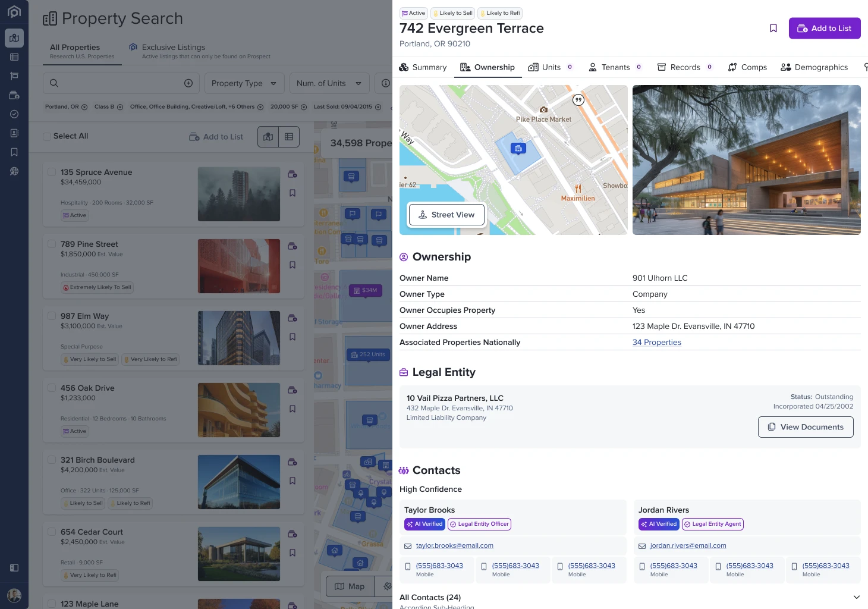Open the Property Type dropdown
Viewport: 868px width, 609px height.
(x=244, y=83)
